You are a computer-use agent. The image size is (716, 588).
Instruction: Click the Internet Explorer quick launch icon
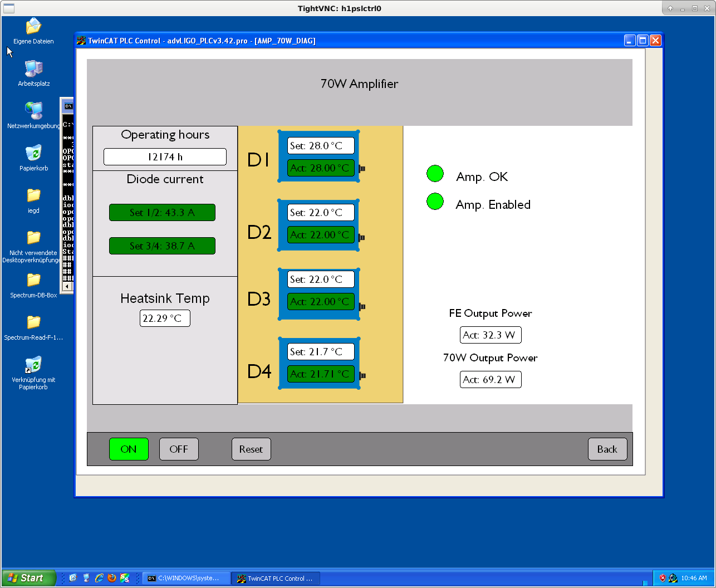[99, 578]
